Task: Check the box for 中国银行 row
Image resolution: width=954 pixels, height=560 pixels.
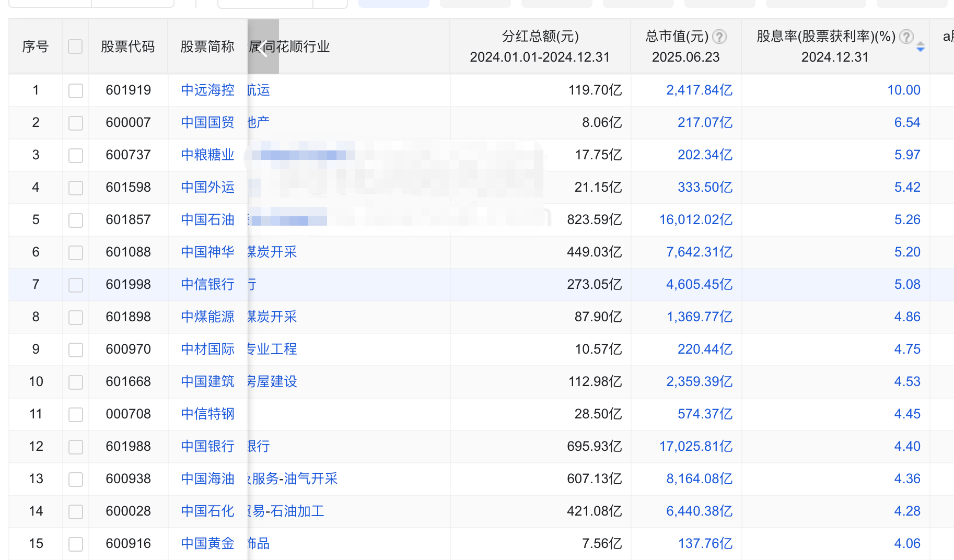Action: [x=76, y=447]
